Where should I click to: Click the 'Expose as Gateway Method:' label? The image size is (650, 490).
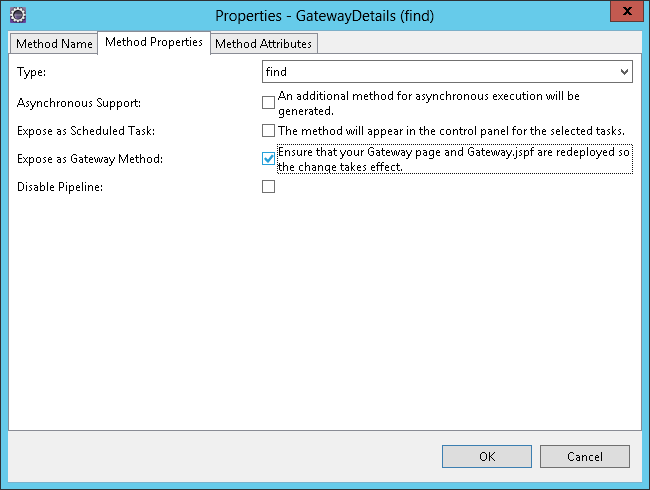pos(90,159)
